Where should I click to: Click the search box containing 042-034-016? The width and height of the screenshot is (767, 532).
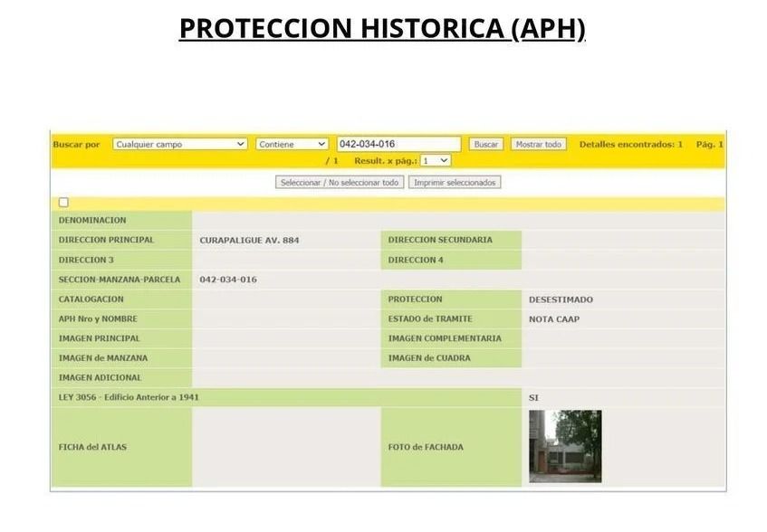click(398, 144)
